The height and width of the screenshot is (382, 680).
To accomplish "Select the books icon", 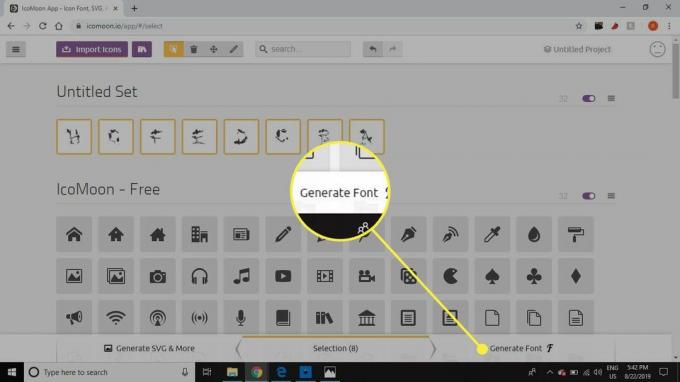I will click(325, 318).
